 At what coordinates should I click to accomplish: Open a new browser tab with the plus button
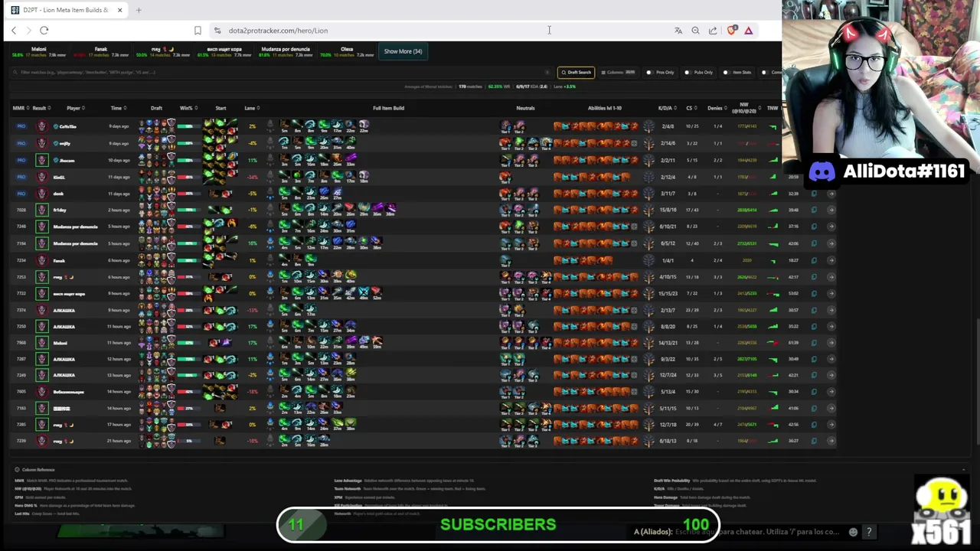[x=139, y=10]
